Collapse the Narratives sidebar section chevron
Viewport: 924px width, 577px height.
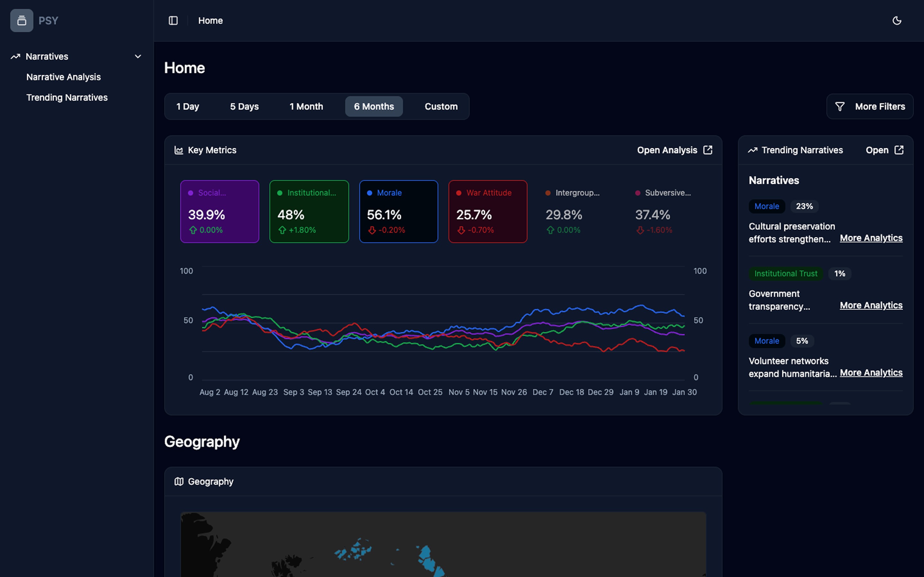click(138, 56)
